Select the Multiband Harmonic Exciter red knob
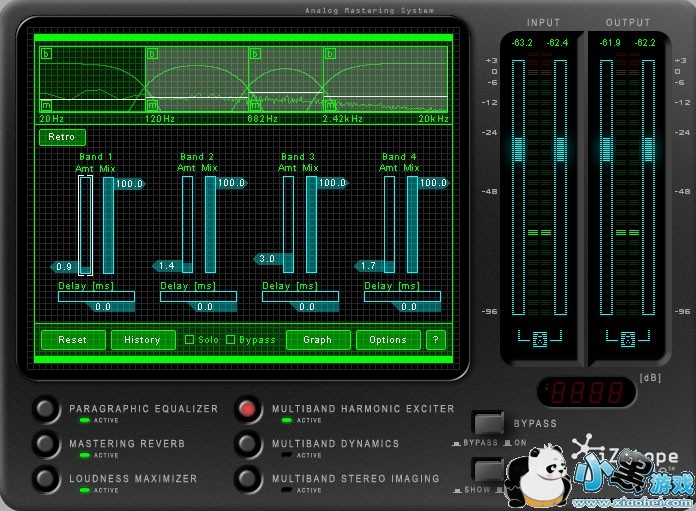This screenshot has height=511, width=696. [x=248, y=408]
